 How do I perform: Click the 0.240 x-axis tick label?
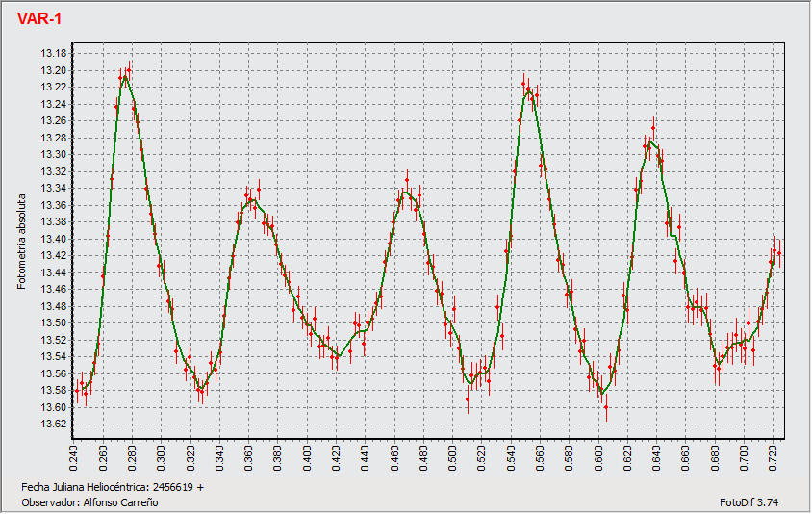point(75,455)
